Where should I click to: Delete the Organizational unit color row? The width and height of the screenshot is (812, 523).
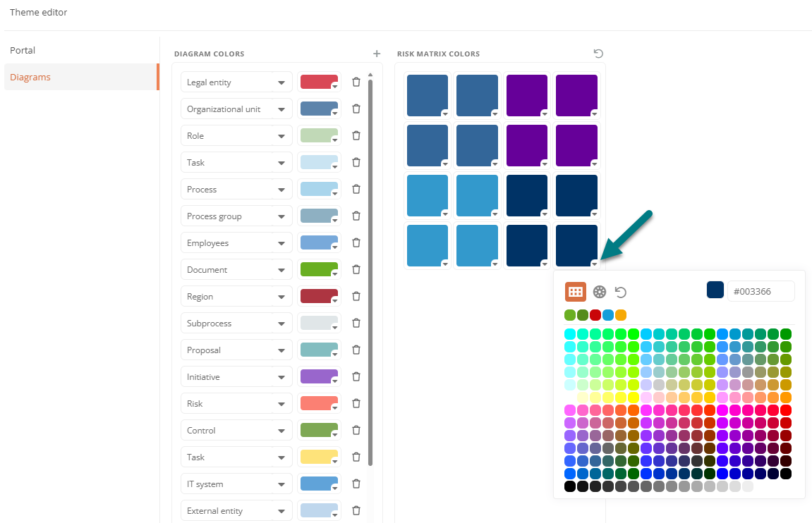point(356,109)
